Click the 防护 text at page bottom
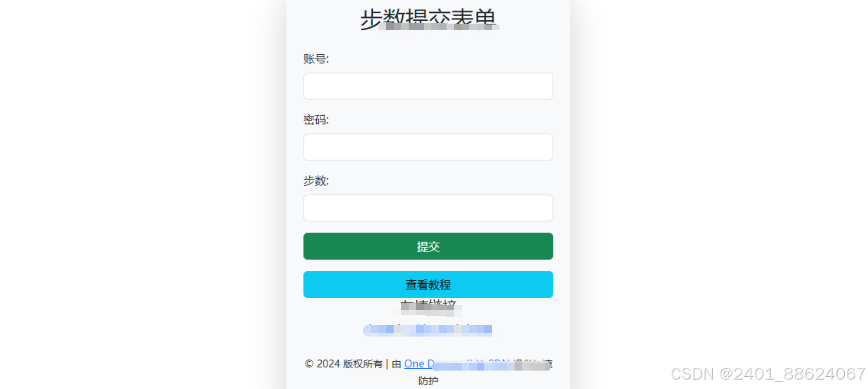 [x=428, y=381]
